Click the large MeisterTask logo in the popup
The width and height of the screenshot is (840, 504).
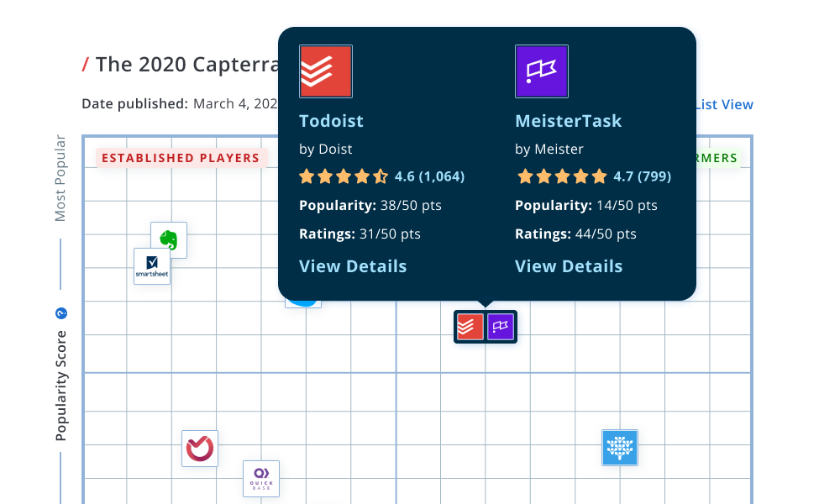click(x=542, y=71)
